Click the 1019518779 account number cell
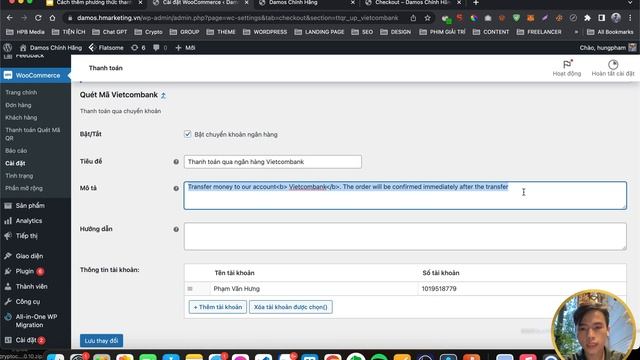 coord(522,289)
